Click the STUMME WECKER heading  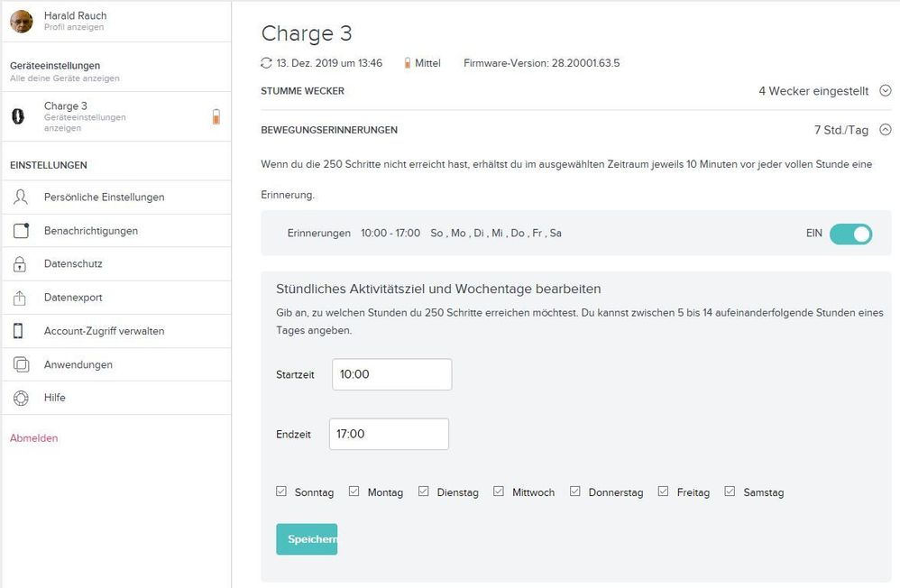click(302, 91)
